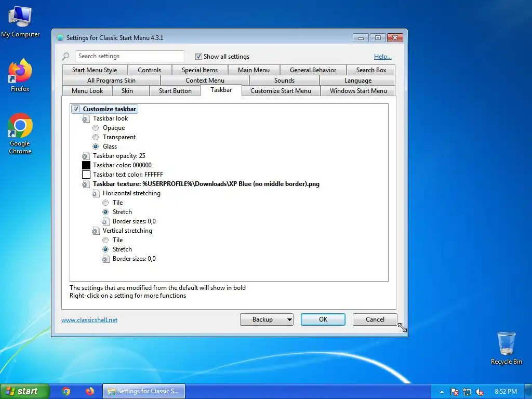Click the Search settings input field
The height and width of the screenshot is (399, 532).
(129, 56)
